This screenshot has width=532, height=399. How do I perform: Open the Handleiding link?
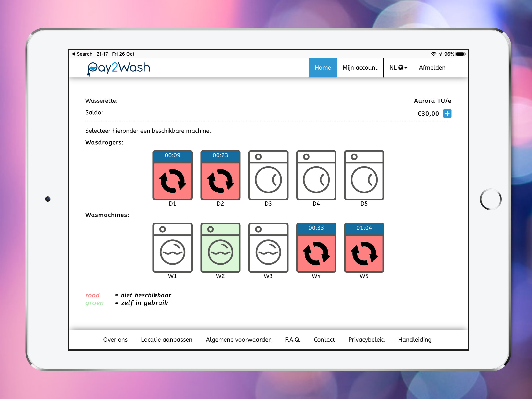415,340
